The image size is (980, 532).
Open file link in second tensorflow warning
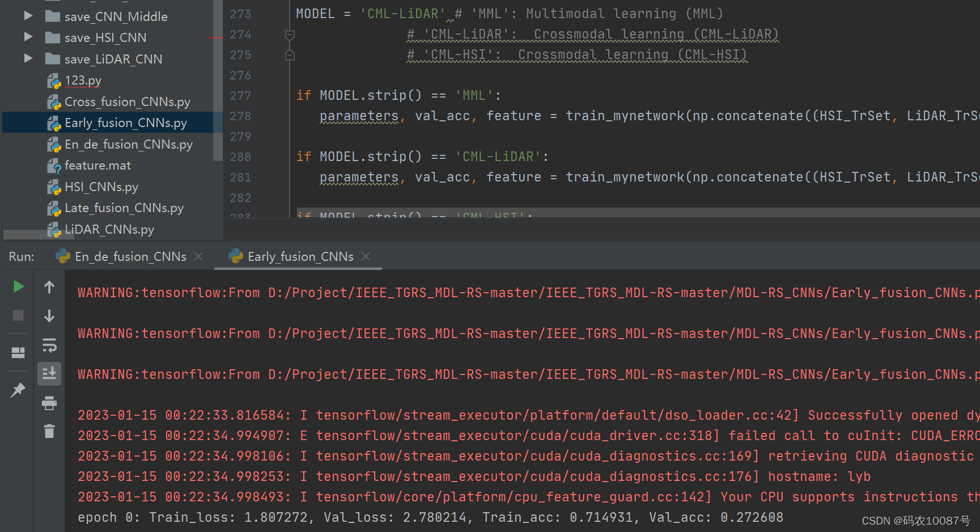coord(623,333)
